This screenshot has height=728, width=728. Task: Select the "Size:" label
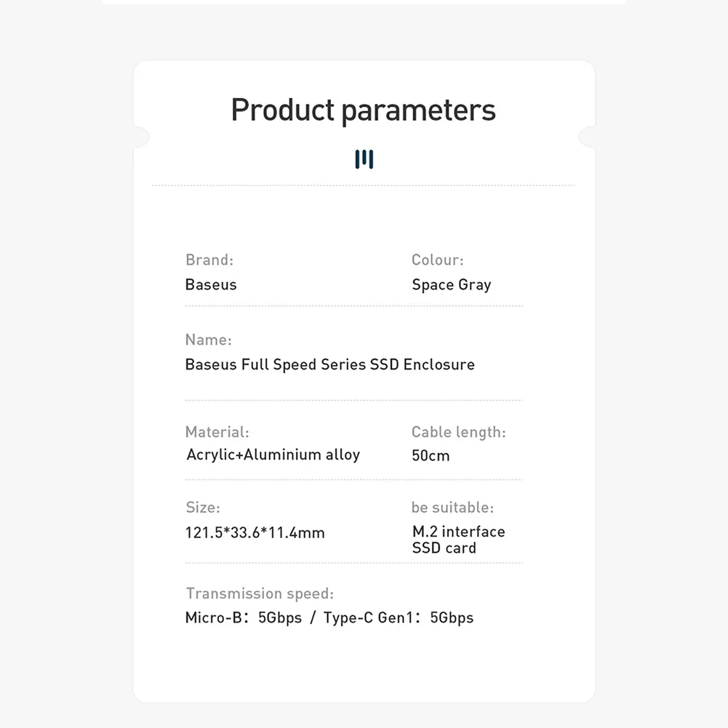tap(202, 508)
